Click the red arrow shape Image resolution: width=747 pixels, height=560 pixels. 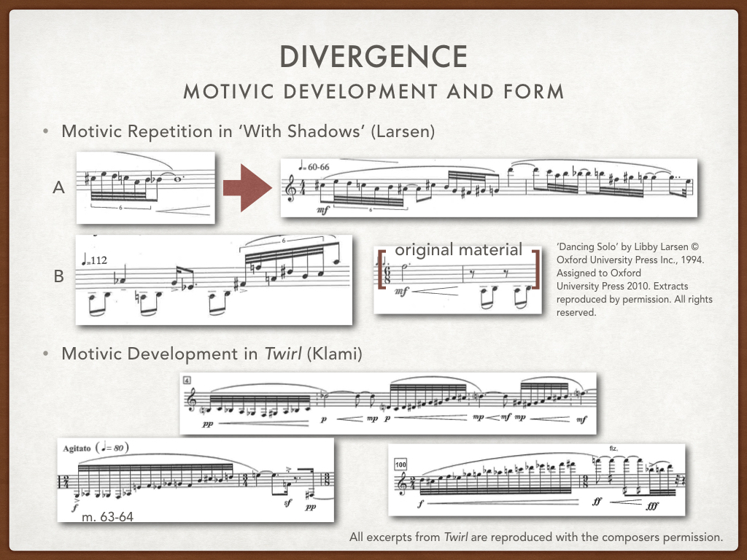tap(248, 187)
